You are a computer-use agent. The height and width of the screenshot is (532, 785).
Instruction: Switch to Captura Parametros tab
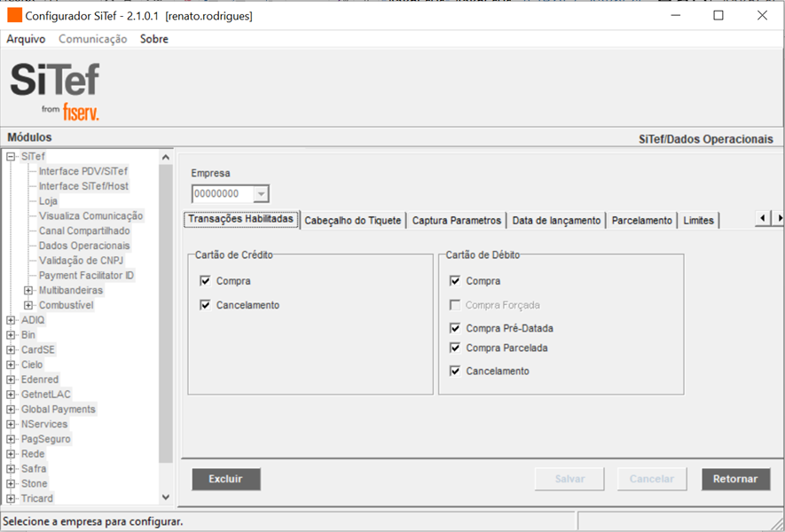pos(457,221)
